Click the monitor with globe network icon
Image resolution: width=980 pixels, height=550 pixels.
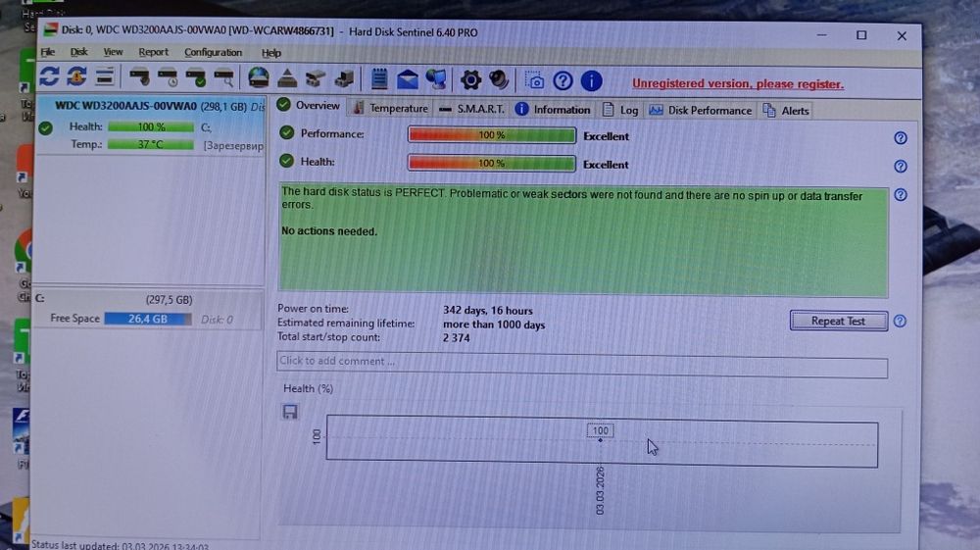click(436, 79)
